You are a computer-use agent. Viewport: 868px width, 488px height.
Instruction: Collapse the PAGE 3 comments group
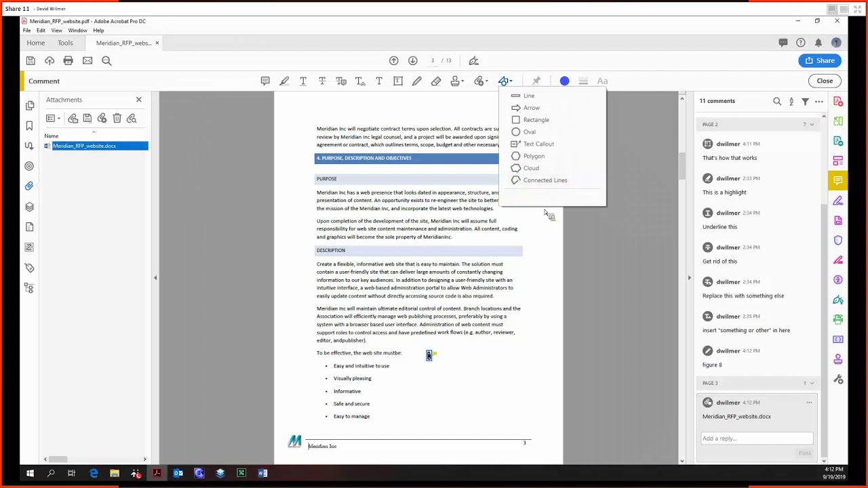(812, 384)
